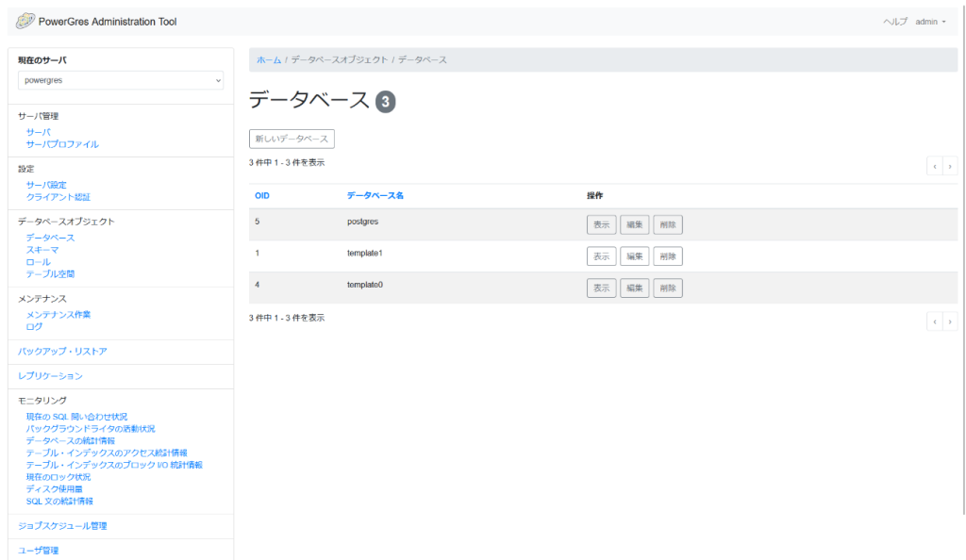The height and width of the screenshot is (560, 966).
Task: Click 編集 for template0 database
Action: pyautogui.click(x=635, y=288)
